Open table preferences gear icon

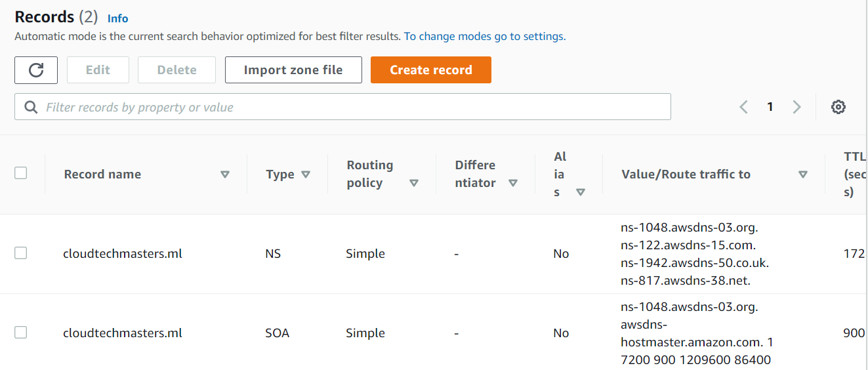tap(838, 107)
